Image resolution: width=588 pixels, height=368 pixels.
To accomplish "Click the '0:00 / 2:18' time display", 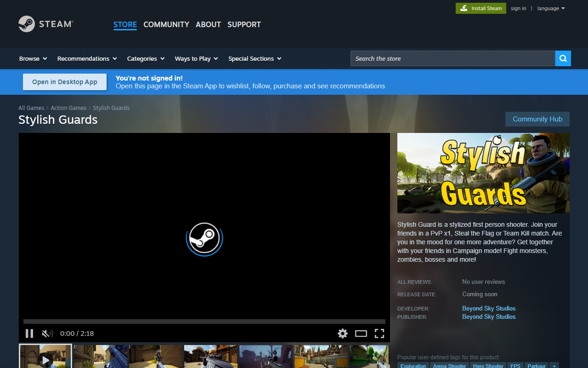I will click(77, 333).
